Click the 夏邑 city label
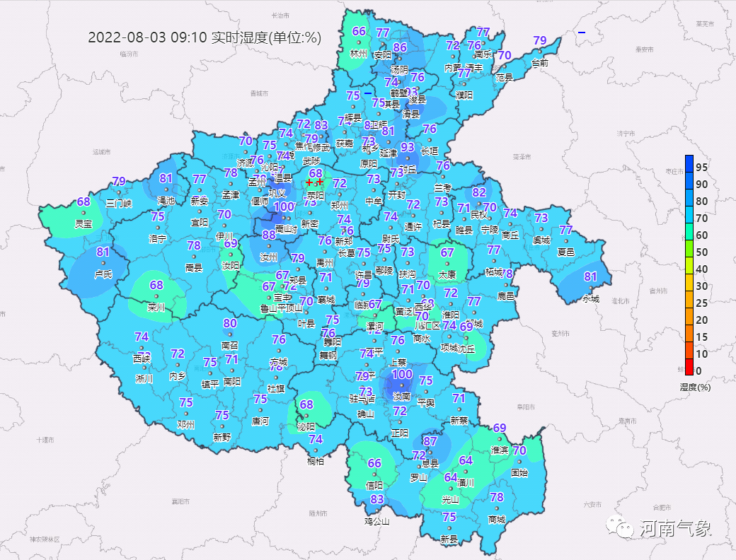Image resolution: width=736 pixels, height=560 pixels. [x=566, y=252]
